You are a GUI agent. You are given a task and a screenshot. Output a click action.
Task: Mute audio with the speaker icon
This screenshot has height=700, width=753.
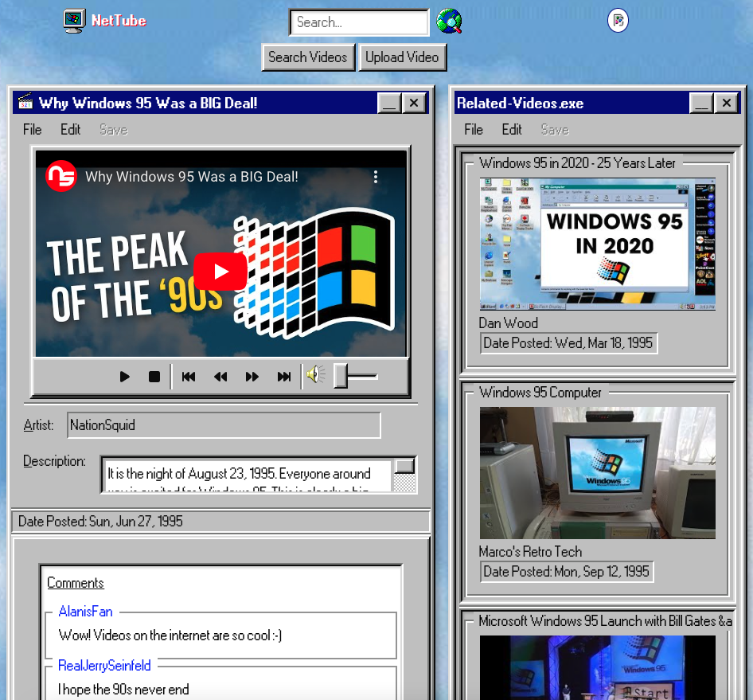click(x=315, y=374)
